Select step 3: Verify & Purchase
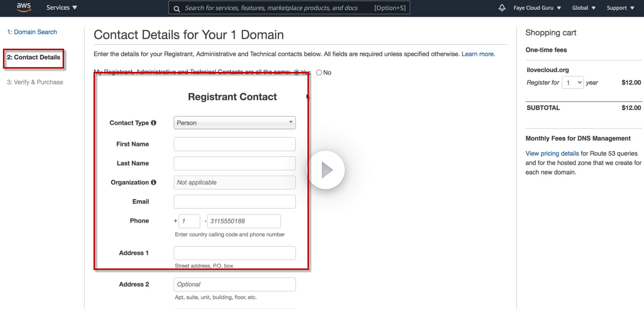This screenshot has width=644, height=309. (35, 82)
